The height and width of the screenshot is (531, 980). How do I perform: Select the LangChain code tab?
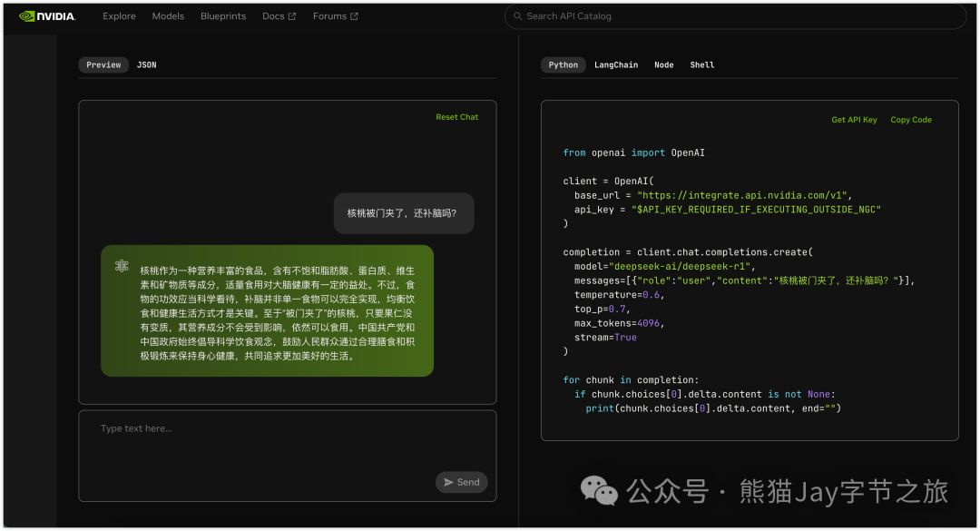pyautogui.click(x=616, y=65)
